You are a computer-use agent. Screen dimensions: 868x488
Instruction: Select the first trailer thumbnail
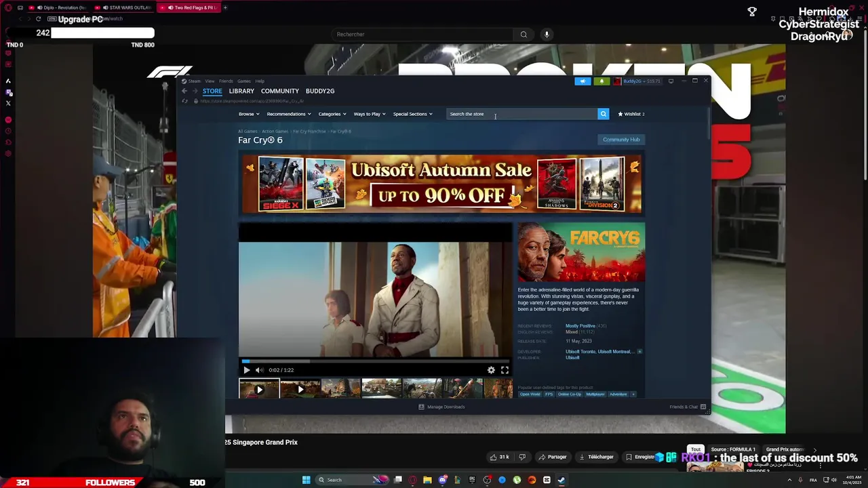click(259, 389)
